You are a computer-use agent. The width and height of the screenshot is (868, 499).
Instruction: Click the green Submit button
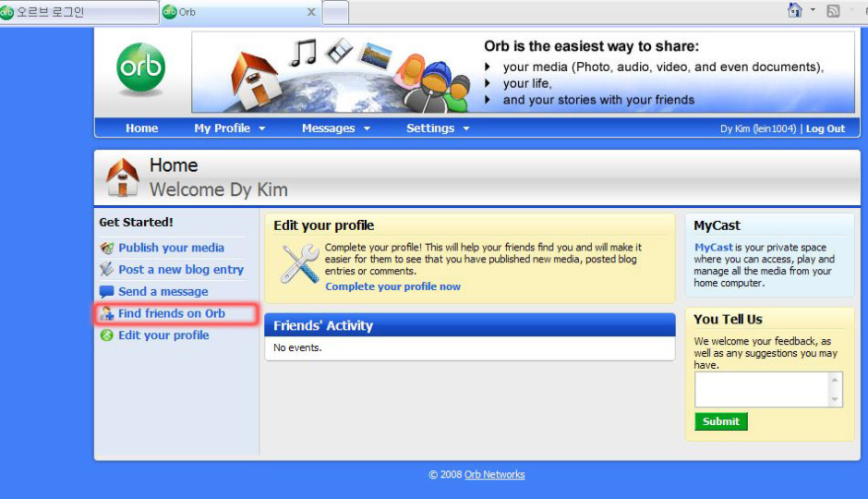coord(721,421)
